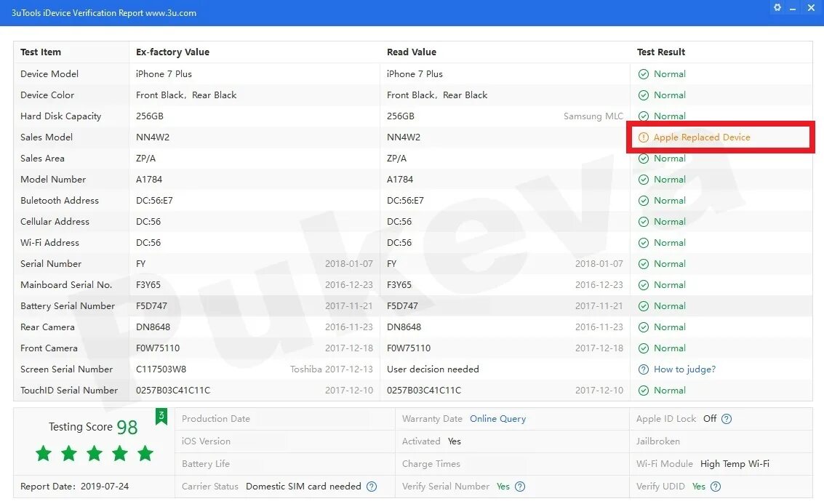This screenshot has width=824, height=504.
Task: Click the Toshiba 2017-12-13 screen date
Action: tap(332, 369)
